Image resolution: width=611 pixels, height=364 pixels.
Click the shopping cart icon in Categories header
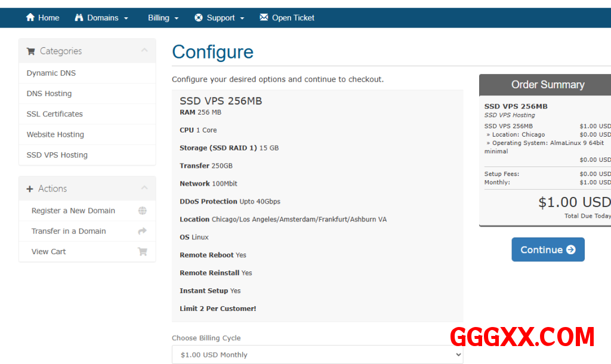click(x=30, y=51)
